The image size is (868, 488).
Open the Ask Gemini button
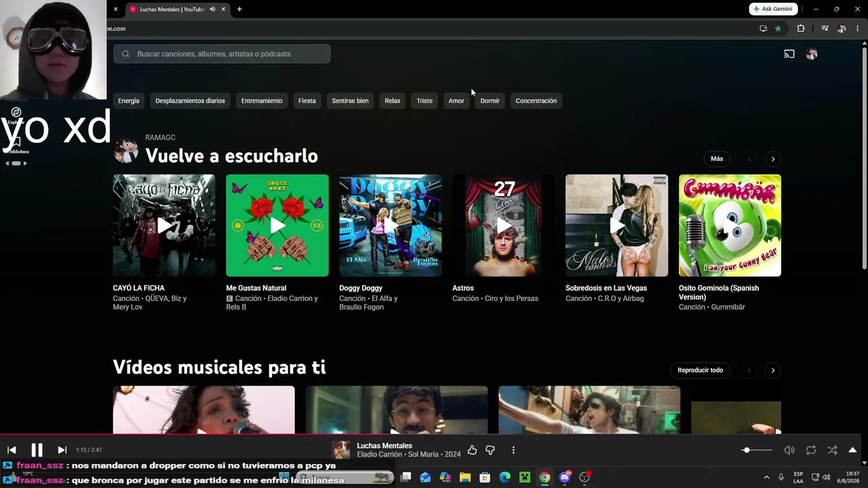774,9
